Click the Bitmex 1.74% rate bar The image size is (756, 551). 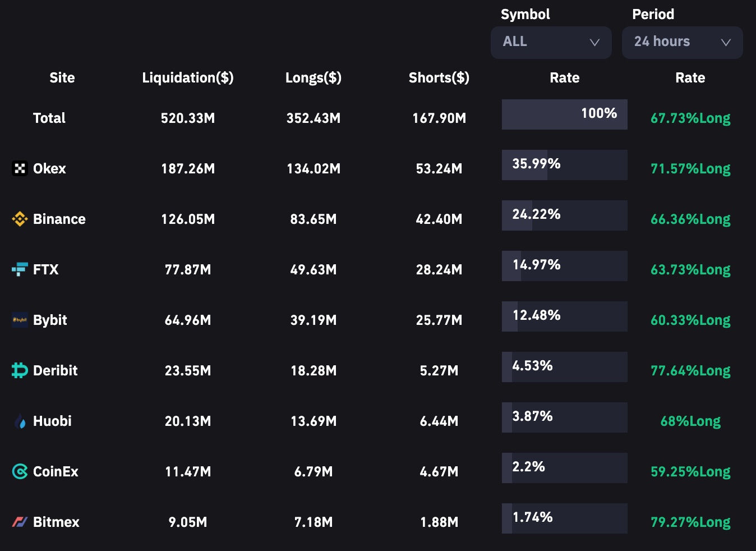(565, 518)
